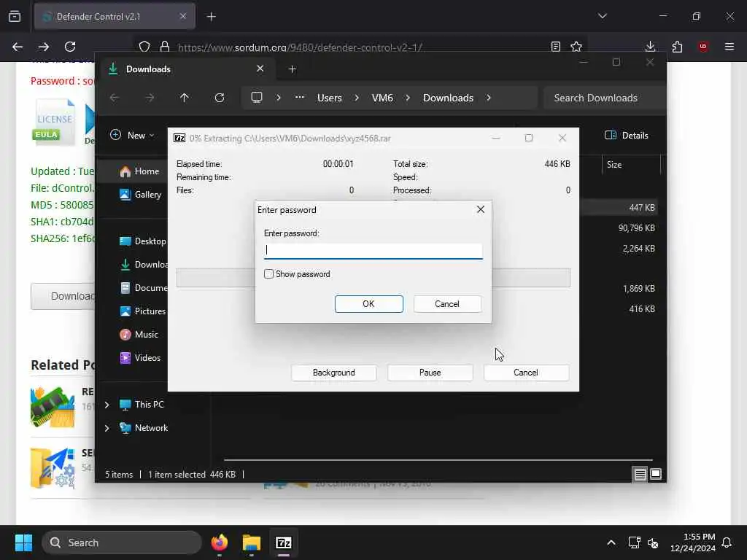Toggle Firefox reader view icon
The height and width of the screenshot is (560, 747).
pyautogui.click(x=555, y=47)
